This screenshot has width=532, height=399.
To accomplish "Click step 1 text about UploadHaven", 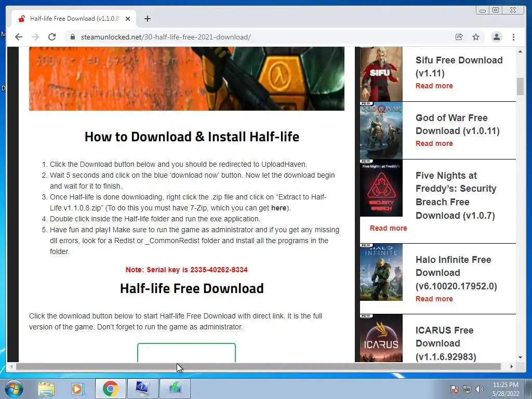I will point(179,164).
